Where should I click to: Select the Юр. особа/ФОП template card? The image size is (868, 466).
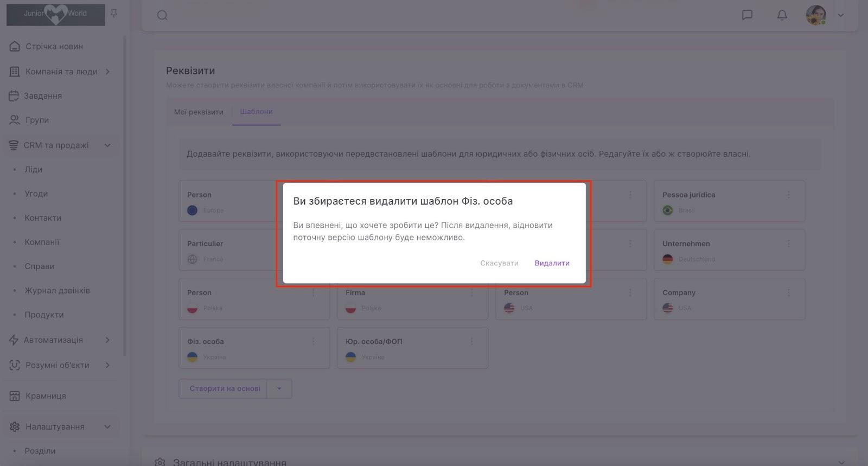413,348
